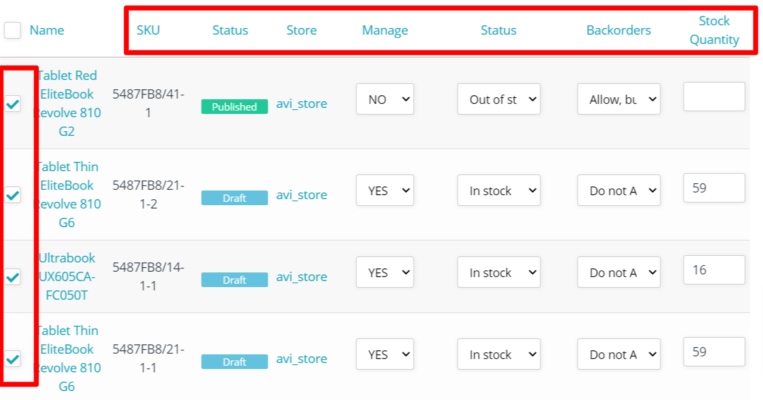Sort by the Manage column header
The width and height of the screenshot is (763, 400).
tap(385, 31)
